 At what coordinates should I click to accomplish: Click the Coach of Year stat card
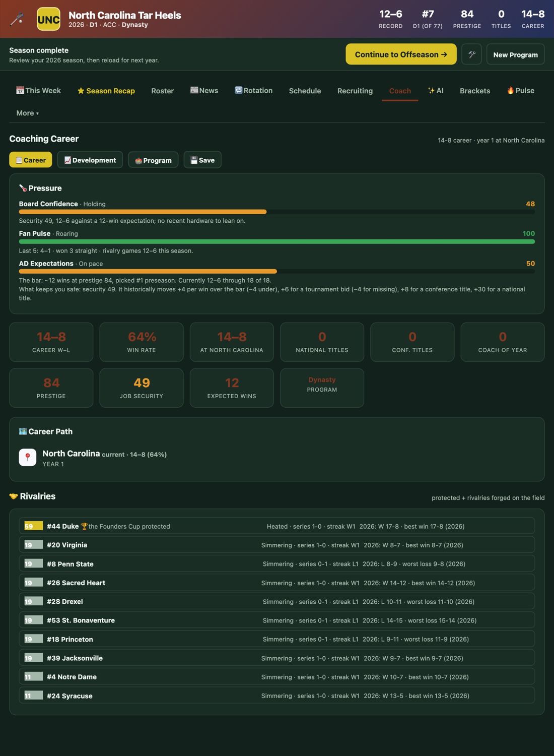click(503, 342)
